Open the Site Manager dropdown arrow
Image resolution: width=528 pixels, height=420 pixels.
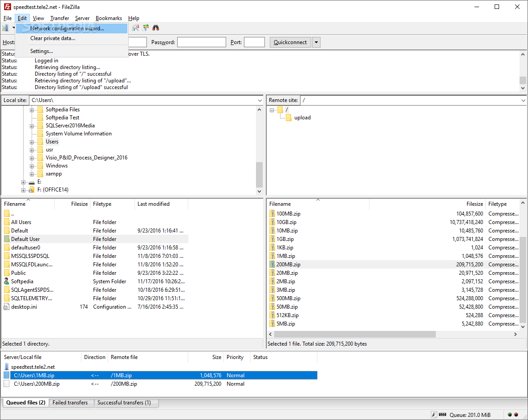(13, 28)
